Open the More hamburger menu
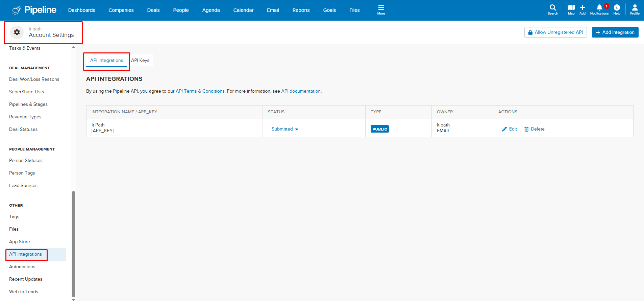The image size is (644, 301). point(381,9)
